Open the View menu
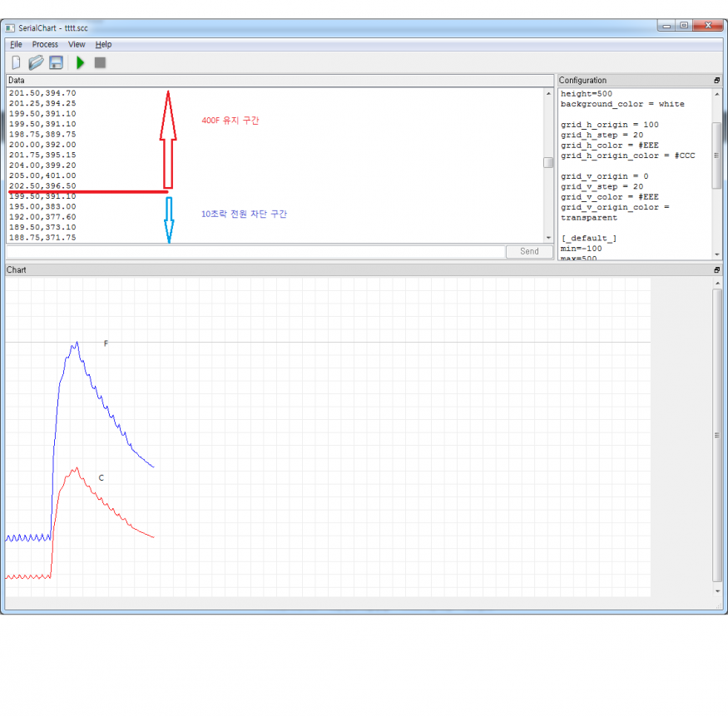This screenshot has height=716, width=728. coord(77,44)
